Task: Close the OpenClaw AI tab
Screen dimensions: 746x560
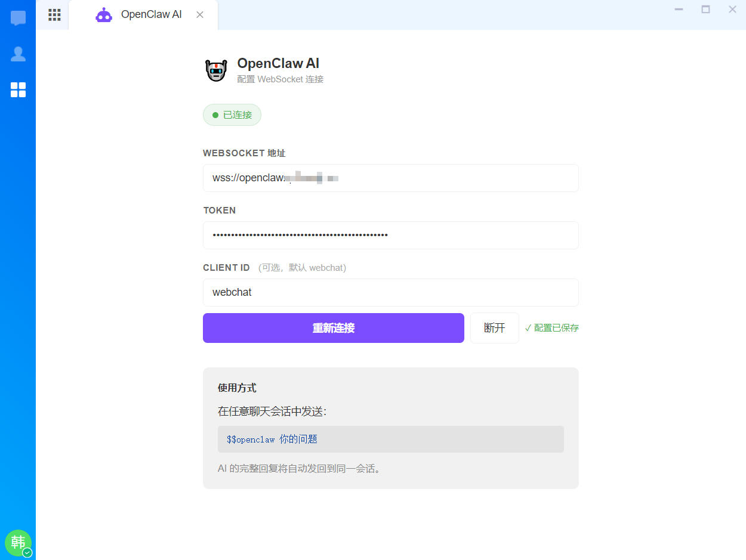Action: tap(200, 15)
